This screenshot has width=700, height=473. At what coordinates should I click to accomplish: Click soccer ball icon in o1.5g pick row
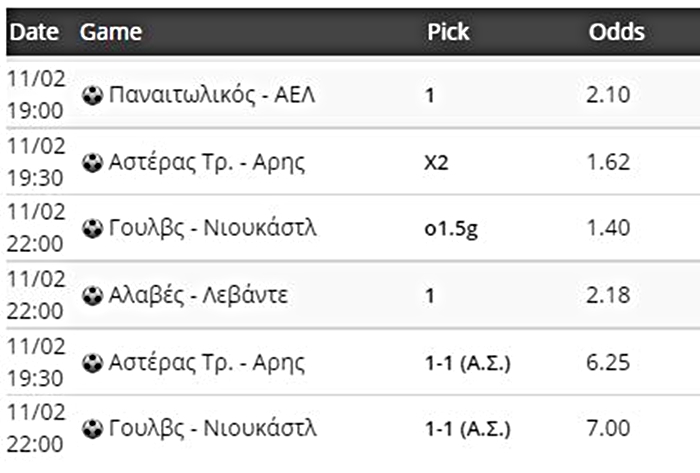pos(93,228)
